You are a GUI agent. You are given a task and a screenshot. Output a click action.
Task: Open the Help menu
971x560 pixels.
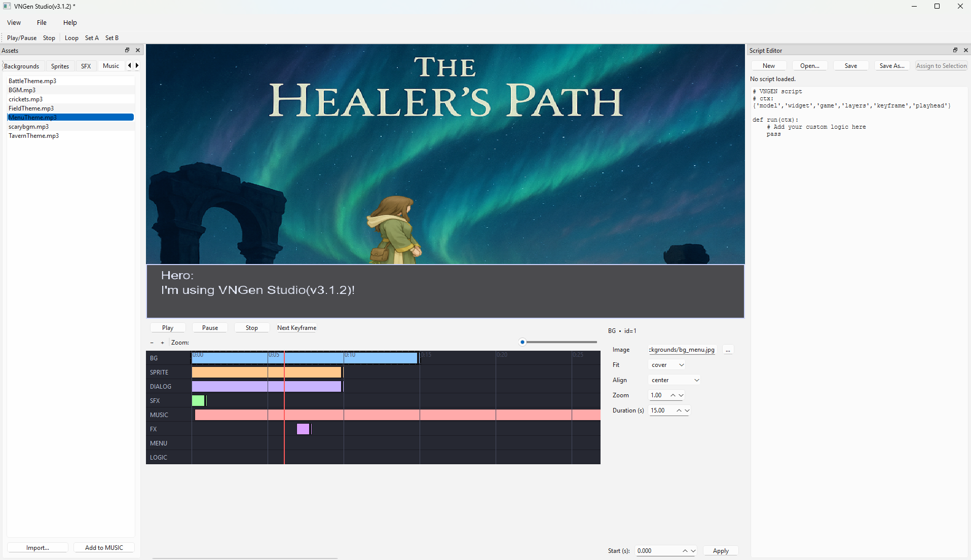pyautogui.click(x=70, y=22)
